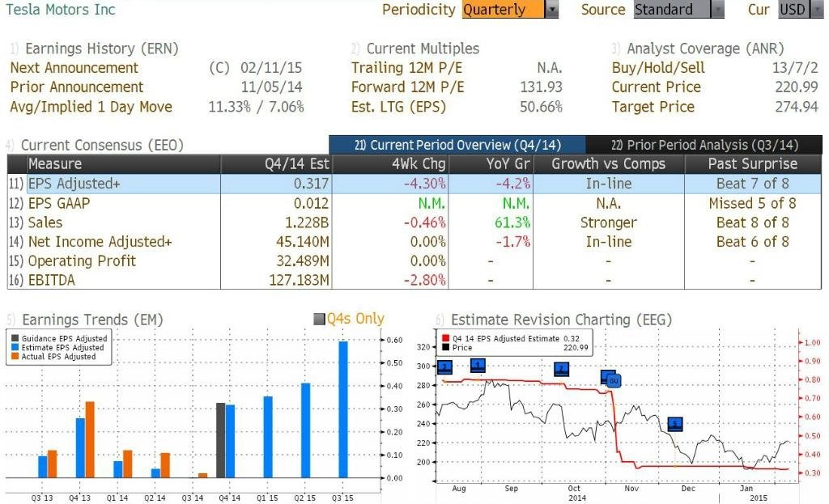Image resolution: width=829 pixels, height=504 pixels.
Task: Click the Current Price value 220.99
Action: click(x=797, y=87)
